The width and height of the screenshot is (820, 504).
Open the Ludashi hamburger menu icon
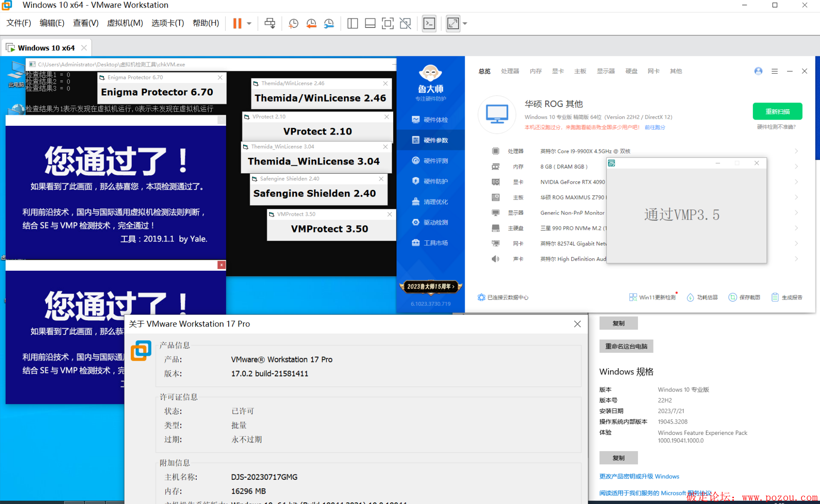[775, 71]
